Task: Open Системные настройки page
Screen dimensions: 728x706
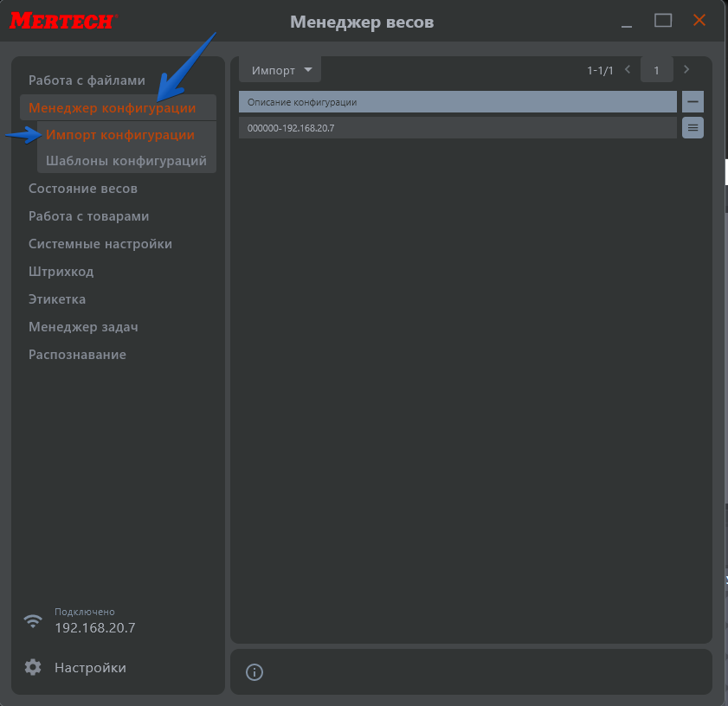Action: point(100,244)
